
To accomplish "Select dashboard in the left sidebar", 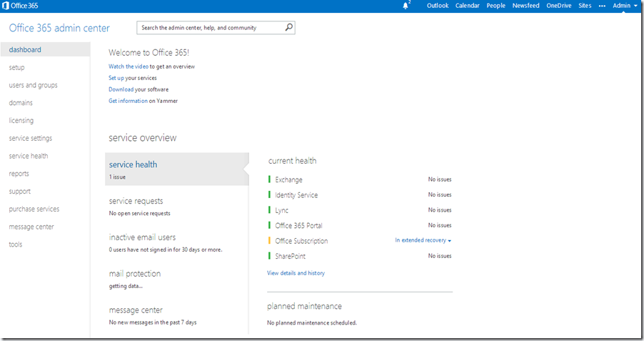I will (x=45, y=49).
